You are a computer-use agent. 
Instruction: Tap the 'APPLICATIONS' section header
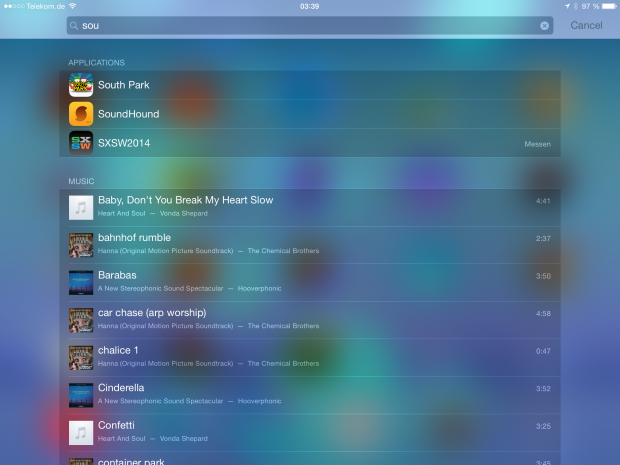[96, 63]
